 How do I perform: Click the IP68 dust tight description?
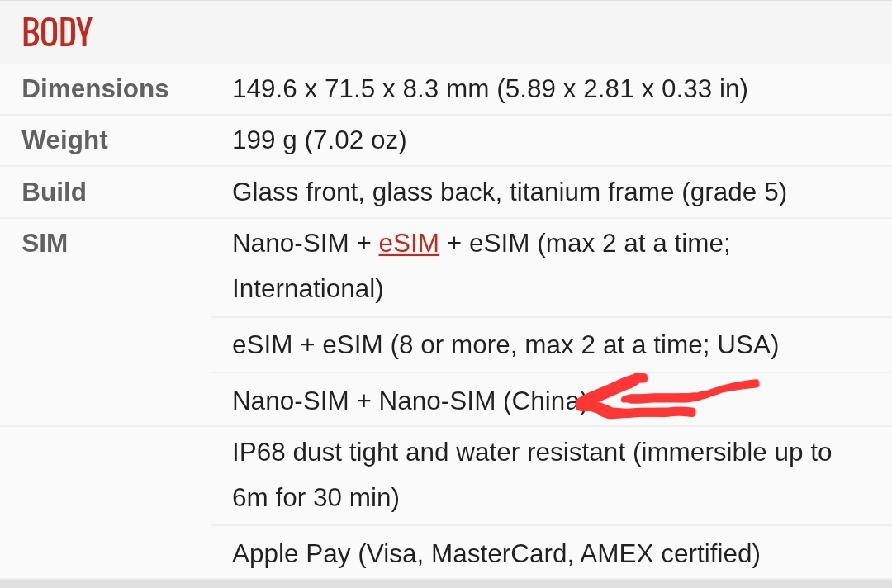point(532,475)
